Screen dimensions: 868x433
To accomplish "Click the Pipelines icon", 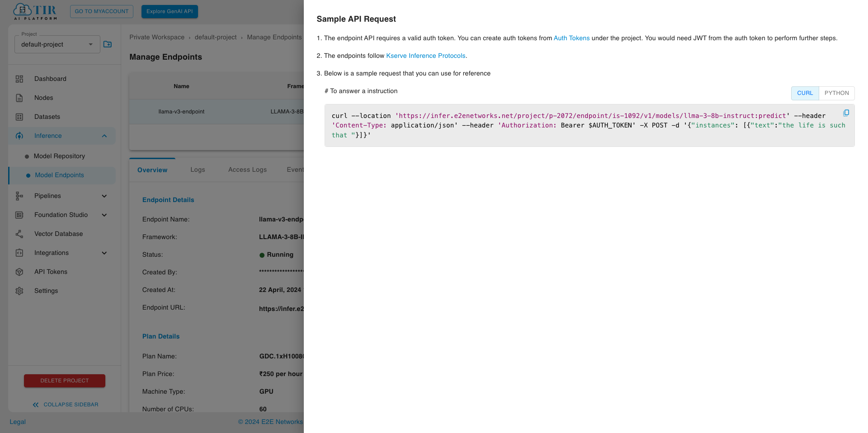I will click(x=19, y=196).
